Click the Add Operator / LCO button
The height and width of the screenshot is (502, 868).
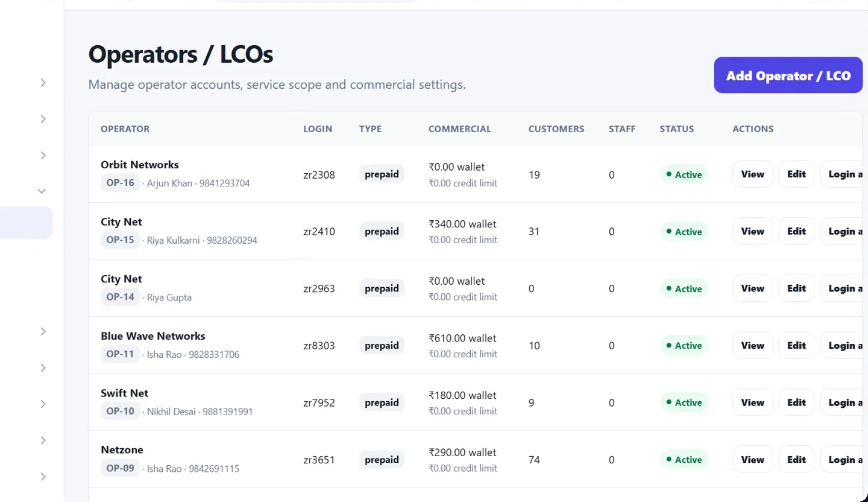pos(788,75)
